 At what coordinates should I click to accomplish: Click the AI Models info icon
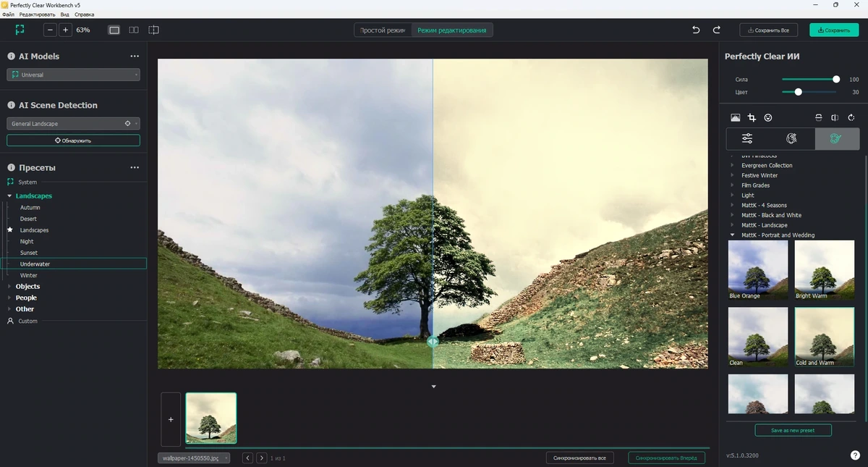(x=11, y=56)
